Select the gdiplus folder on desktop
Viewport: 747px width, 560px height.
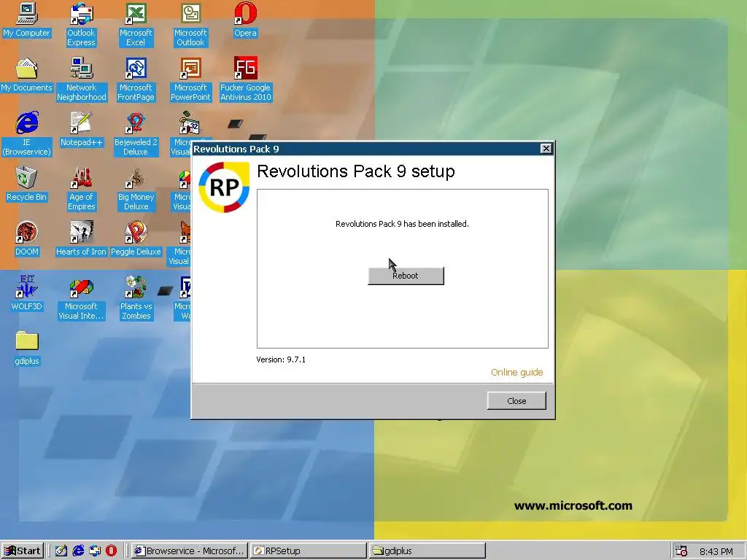(27, 349)
